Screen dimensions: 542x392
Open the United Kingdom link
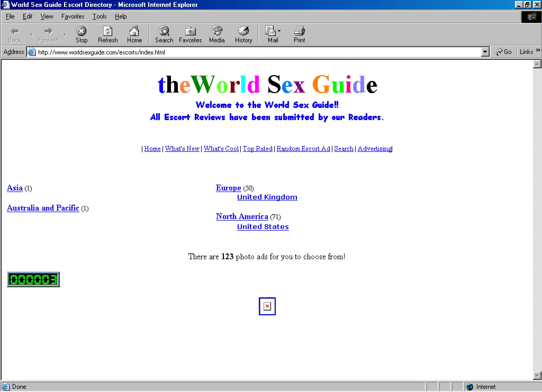coord(267,197)
